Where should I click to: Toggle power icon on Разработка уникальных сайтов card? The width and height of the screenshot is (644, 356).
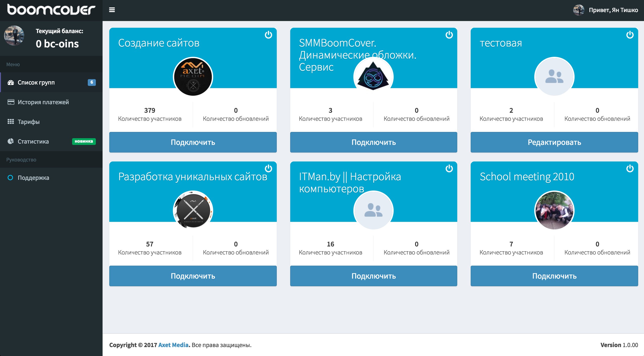pyautogui.click(x=268, y=168)
